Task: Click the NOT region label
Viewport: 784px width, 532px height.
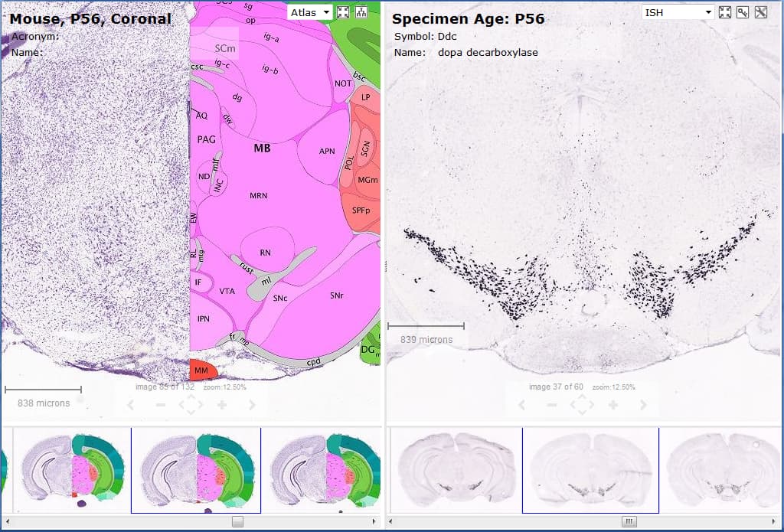Action: (x=343, y=83)
